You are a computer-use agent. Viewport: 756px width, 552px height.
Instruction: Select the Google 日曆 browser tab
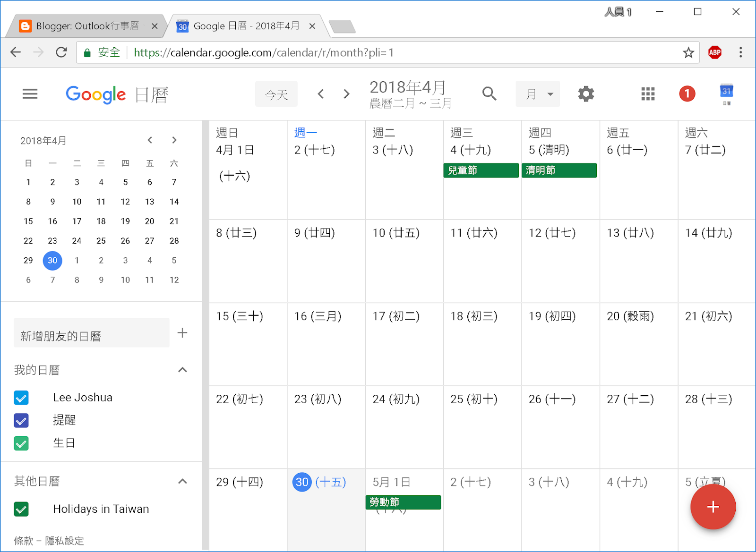coord(246,26)
